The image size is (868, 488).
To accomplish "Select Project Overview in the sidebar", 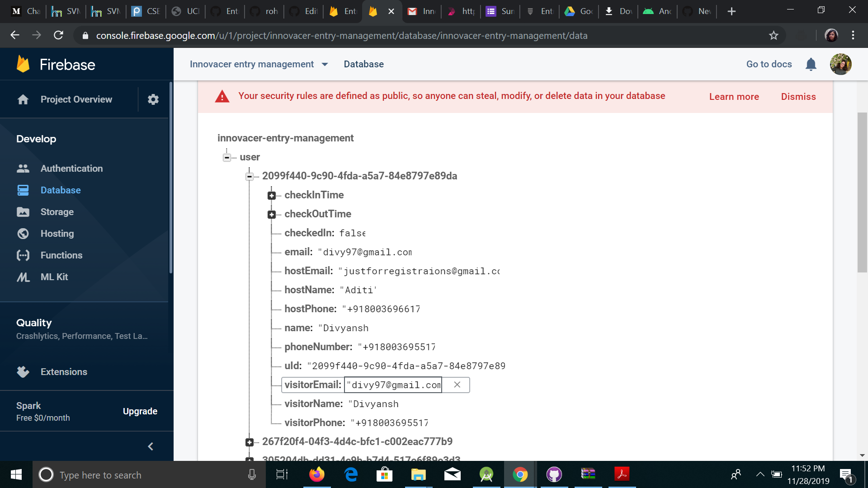I will 76,99.
